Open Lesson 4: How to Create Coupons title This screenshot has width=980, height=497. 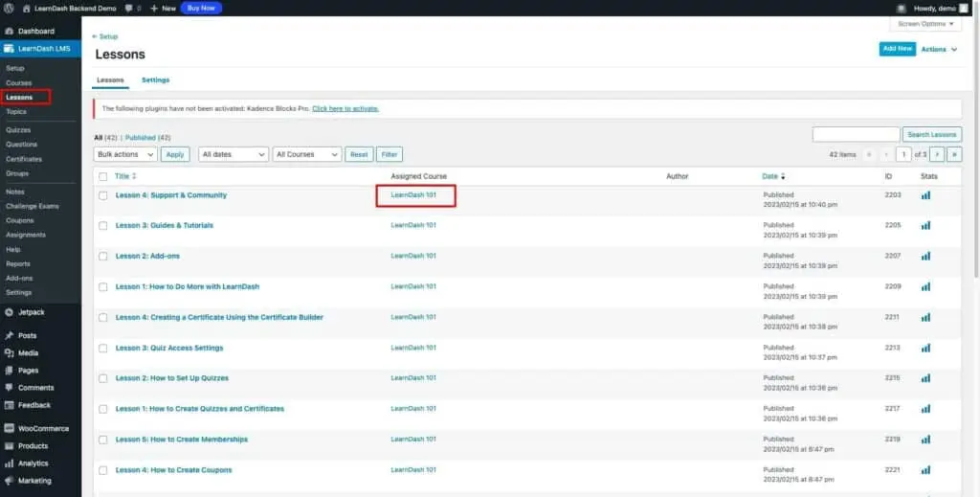point(174,470)
